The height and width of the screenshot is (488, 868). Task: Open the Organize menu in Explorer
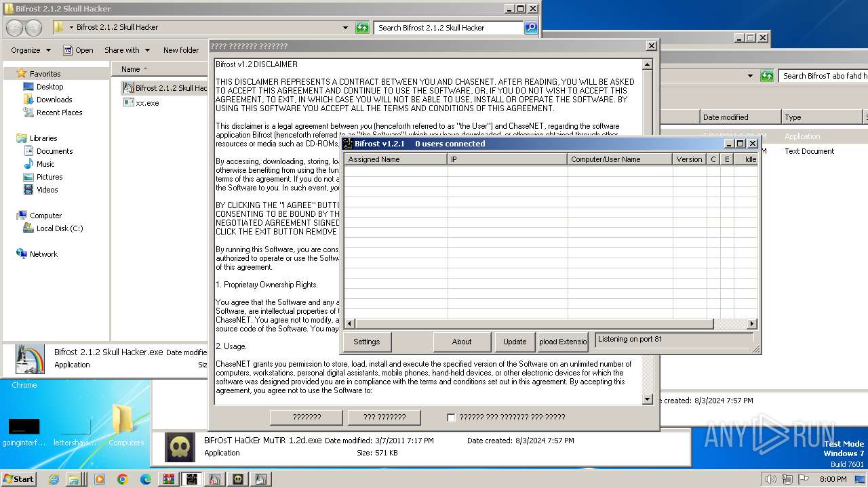(31, 50)
